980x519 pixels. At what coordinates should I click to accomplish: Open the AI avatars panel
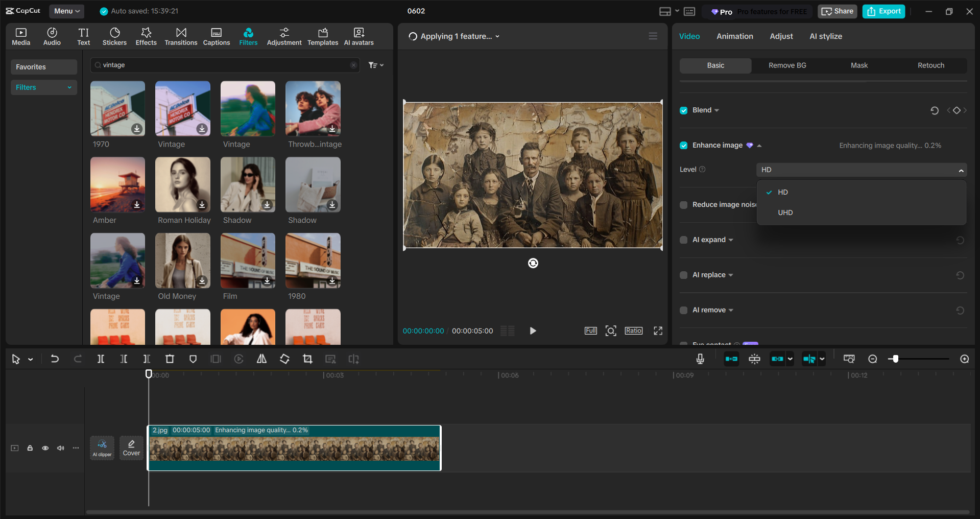pyautogui.click(x=358, y=36)
